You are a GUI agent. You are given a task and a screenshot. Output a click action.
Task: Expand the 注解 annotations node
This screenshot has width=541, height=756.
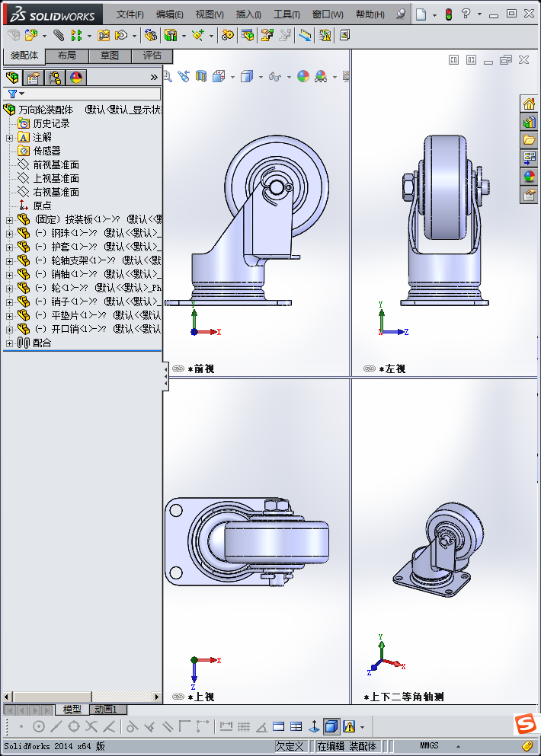(x=9, y=138)
